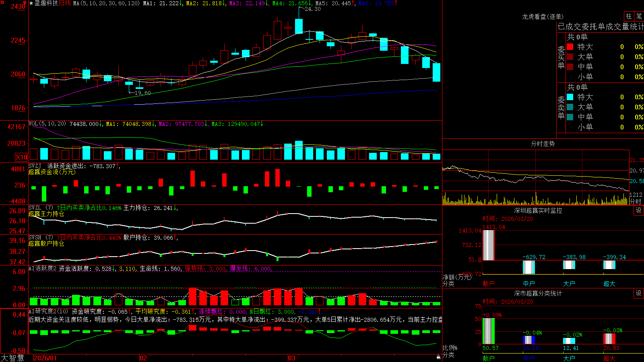Image resolution: width=644 pixels, height=362 pixels.
Task: Click the 12.41 大户 percentage value
Action: [571, 348]
